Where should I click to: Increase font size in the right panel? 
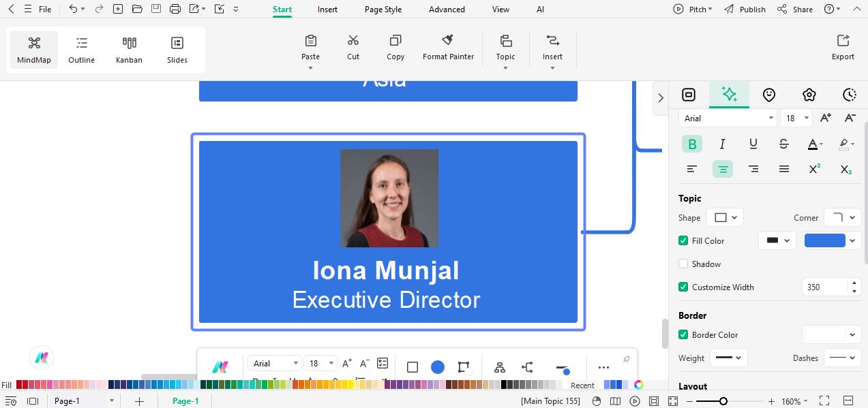[x=826, y=118]
